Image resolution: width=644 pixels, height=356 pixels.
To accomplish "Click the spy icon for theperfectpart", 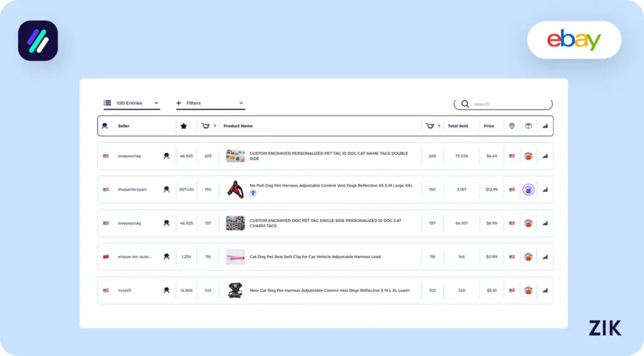I will coord(166,190).
